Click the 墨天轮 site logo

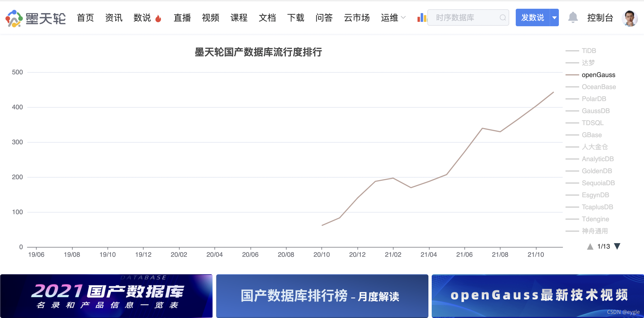coord(35,19)
